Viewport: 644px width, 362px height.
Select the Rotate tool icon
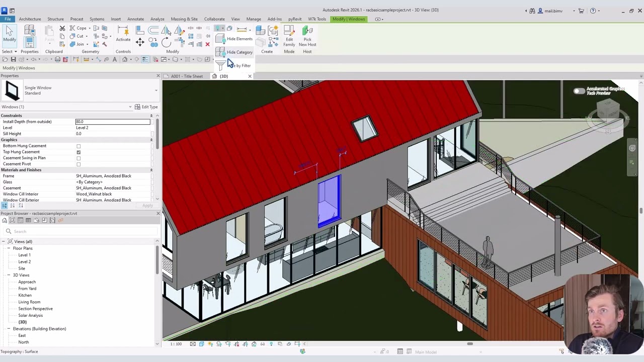click(x=166, y=42)
